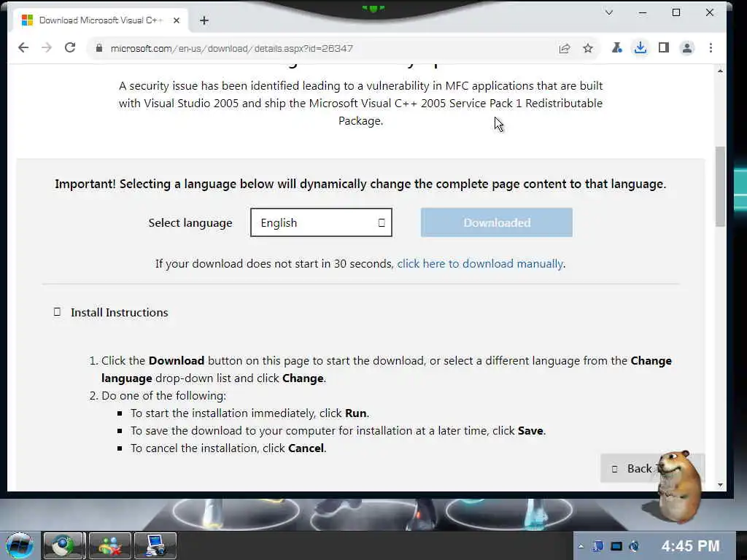Click the 'Select language' label
Viewport: 747px width, 560px height.
pos(190,223)
